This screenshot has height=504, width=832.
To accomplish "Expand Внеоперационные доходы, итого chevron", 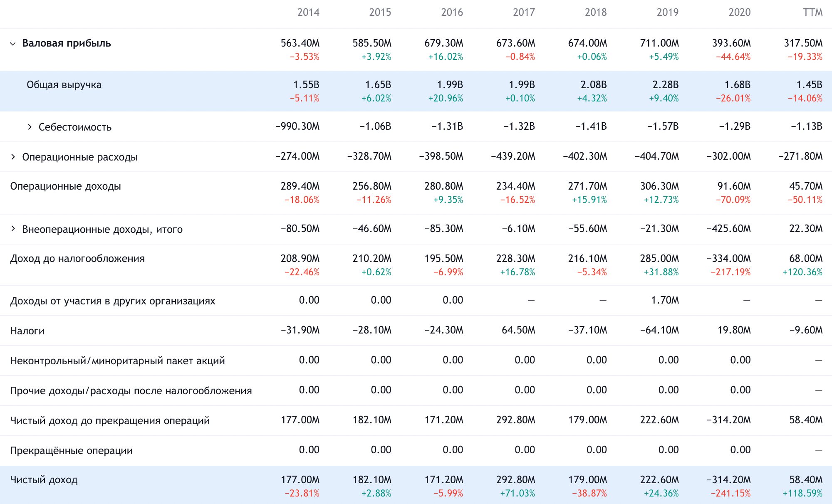I will [x=13, y=228].
